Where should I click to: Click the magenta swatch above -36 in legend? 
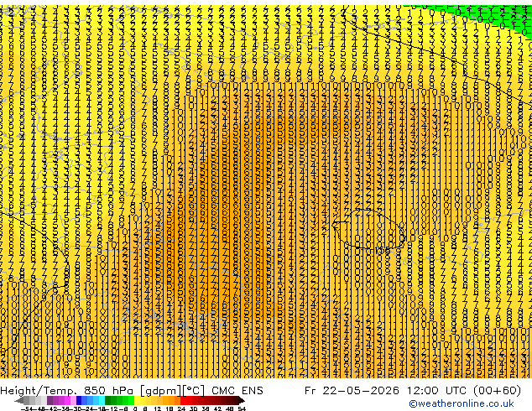[x=67, y=400]
